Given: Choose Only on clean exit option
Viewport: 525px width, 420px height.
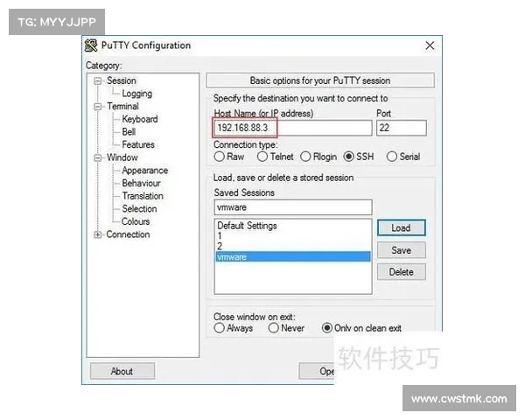Looking at the screenshot, I should (x=361, y=328).
